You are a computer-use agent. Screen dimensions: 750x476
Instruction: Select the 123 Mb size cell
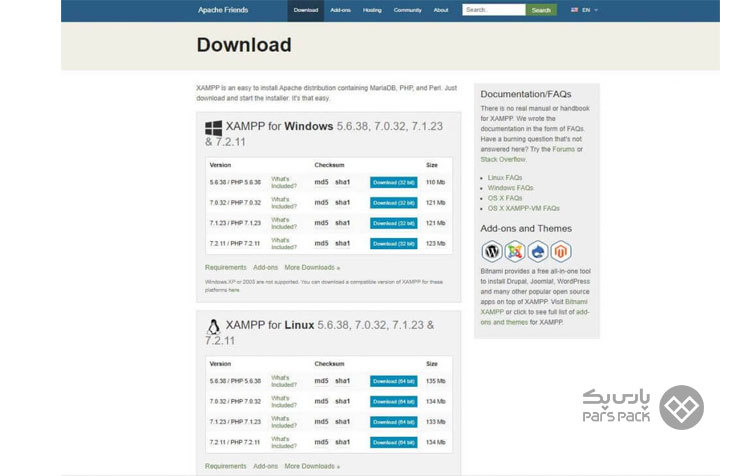[435, 244]
